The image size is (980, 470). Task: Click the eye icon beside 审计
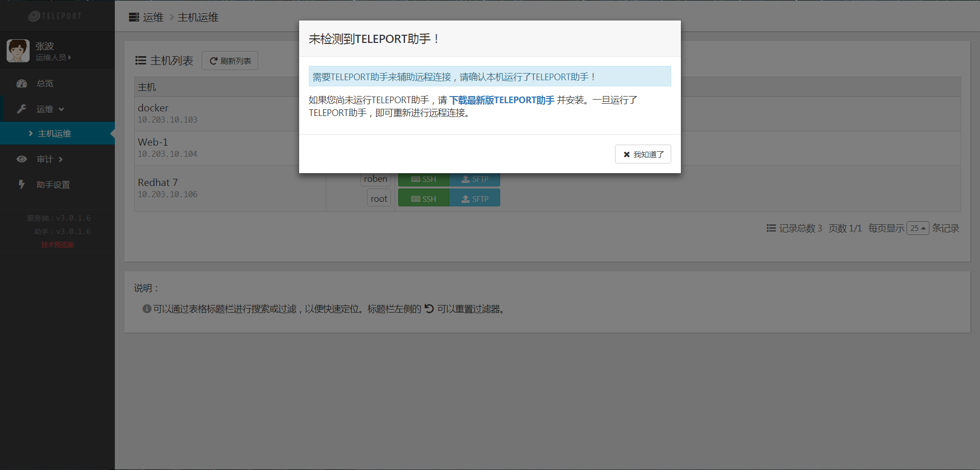pyautogui.click(x=21, y=159)
